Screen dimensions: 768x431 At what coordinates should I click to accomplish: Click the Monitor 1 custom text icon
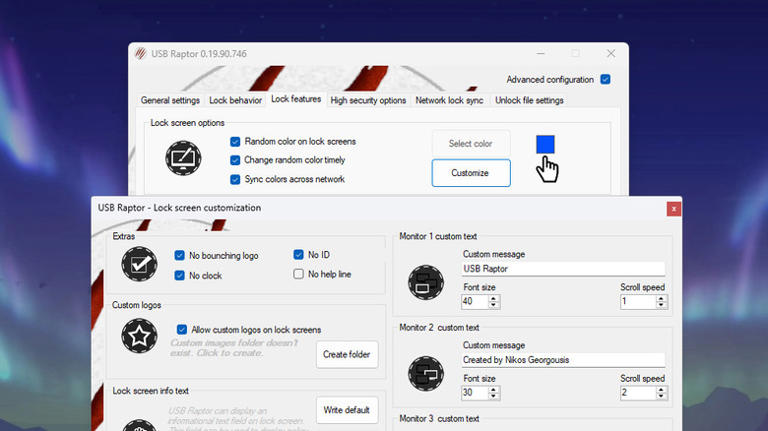[x=426, y=283]
